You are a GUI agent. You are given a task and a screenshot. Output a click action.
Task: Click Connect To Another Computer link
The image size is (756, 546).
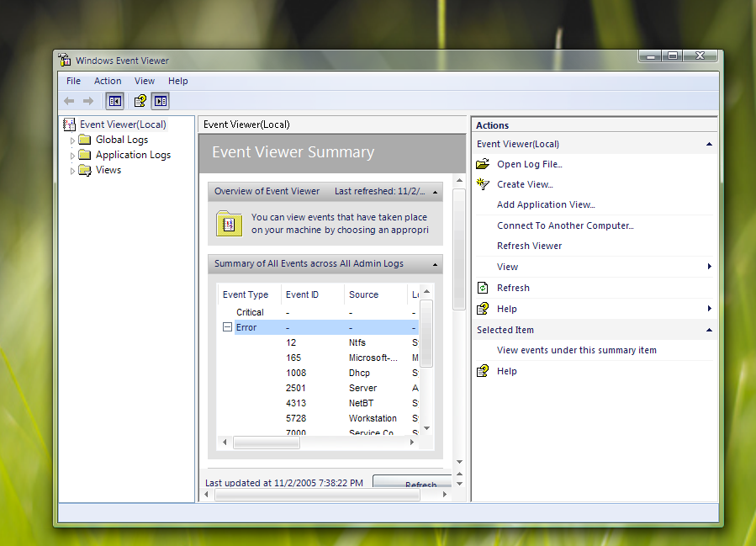coord(565,225)
